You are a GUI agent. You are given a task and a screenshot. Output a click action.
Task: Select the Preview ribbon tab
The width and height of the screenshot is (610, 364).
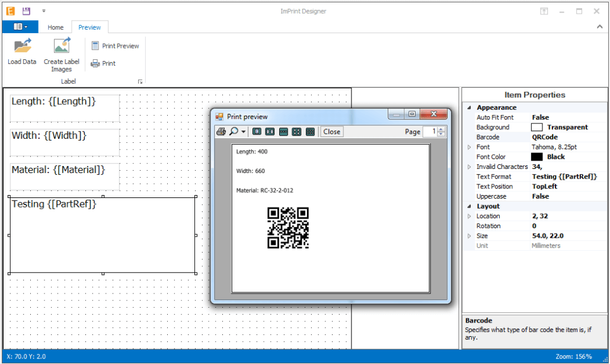tap(90, 27)
